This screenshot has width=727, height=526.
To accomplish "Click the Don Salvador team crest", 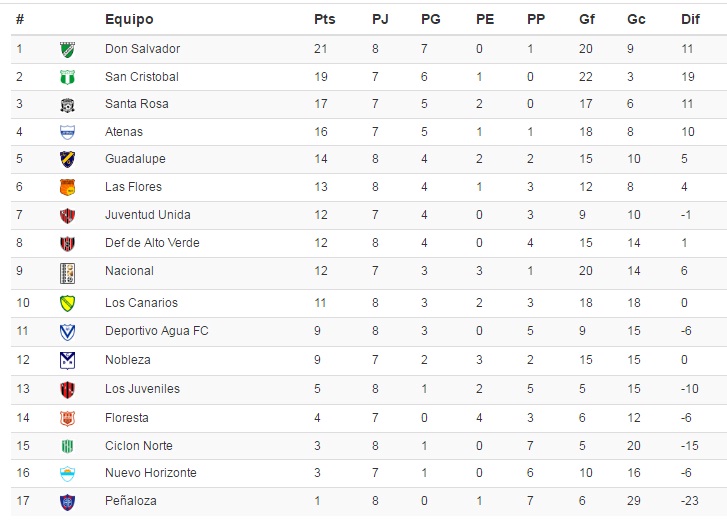I will (68, 49).
